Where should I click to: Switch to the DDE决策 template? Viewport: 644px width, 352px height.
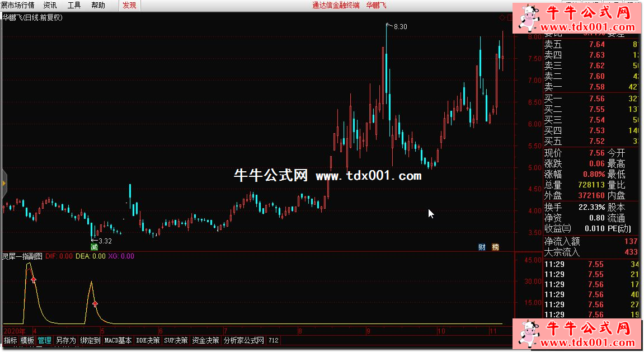click(148, 340)
